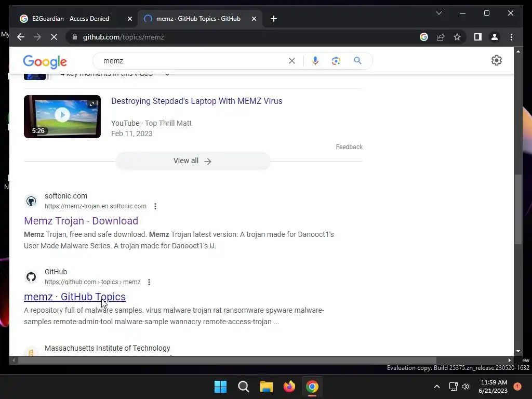The width and height of the screenshot is (532, 399).
Task: Click the https://github.com › topics › memz breadcrumb
Action: (x=92, y=282)
